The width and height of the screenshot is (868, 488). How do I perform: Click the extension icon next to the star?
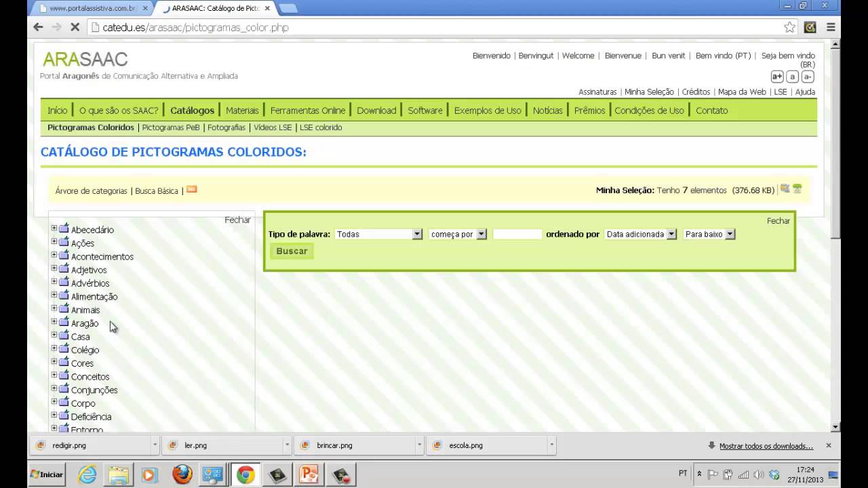(x=810, y=27)
